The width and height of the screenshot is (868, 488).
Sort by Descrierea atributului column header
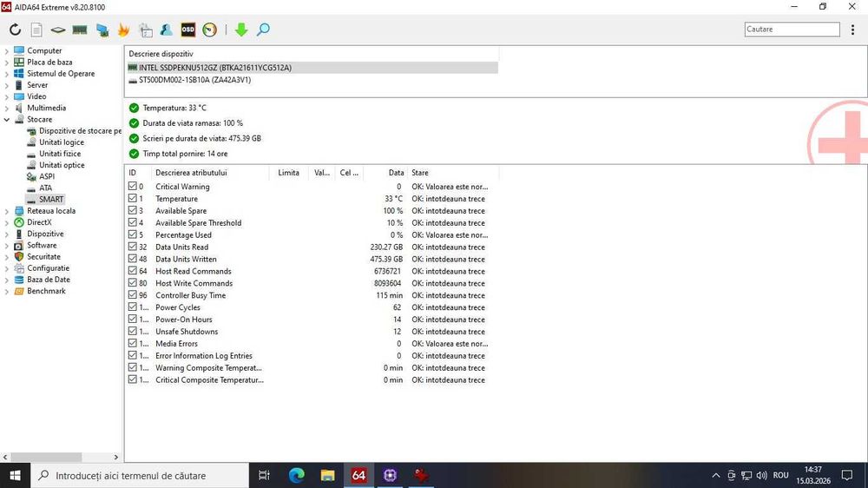tap(210, 173)
